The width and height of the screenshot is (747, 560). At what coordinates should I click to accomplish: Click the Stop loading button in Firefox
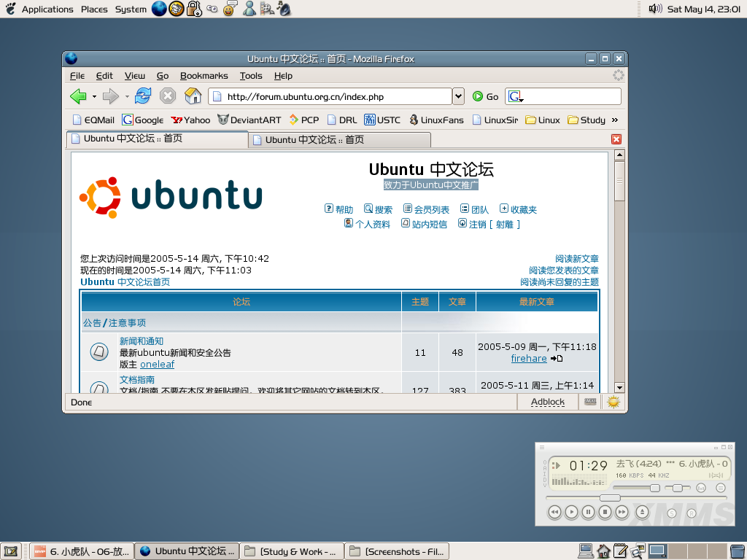(x=168, y=96)
